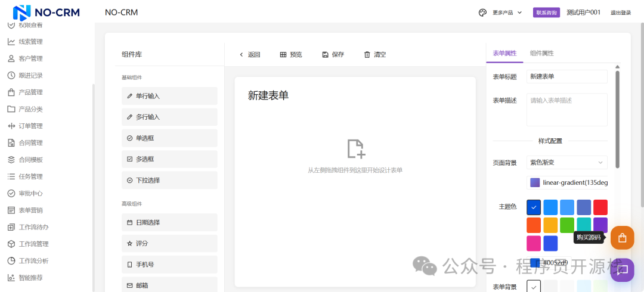Click the phone icon on 手机号 component

pos(130,265)
